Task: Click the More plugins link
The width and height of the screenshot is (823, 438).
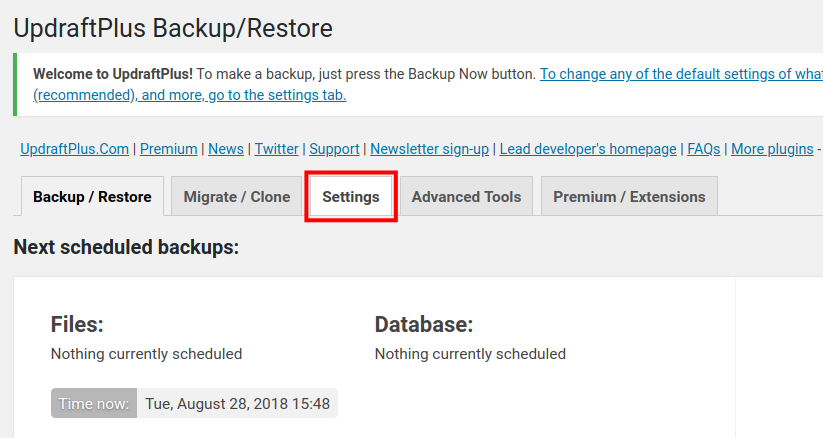Action: (x=772, y=149)
